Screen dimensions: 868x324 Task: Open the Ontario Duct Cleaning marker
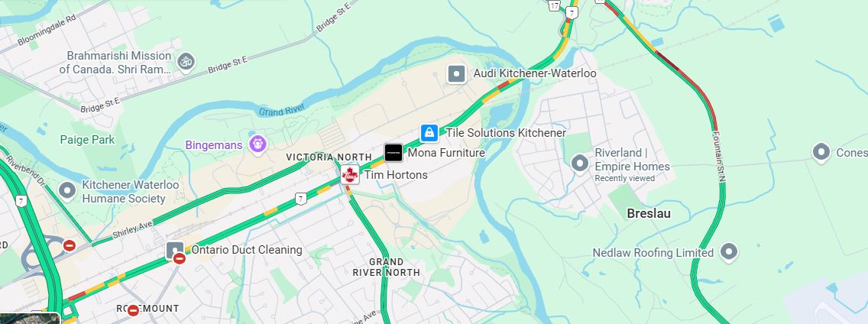click(x=174, y=249)
